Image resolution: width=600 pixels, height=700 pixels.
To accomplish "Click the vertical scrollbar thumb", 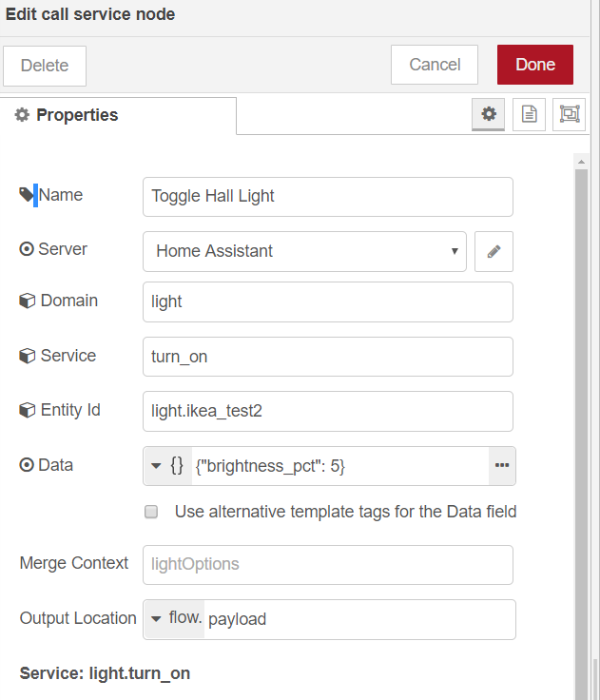I will (581, 433).
